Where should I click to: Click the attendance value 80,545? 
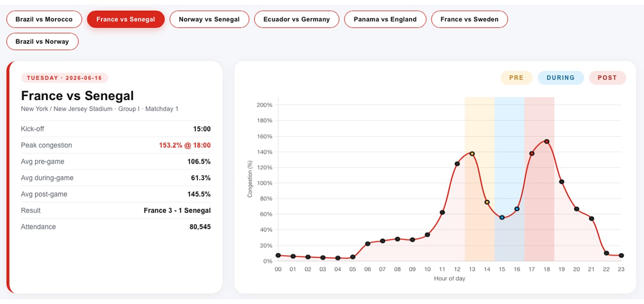(x=200, y=227)
